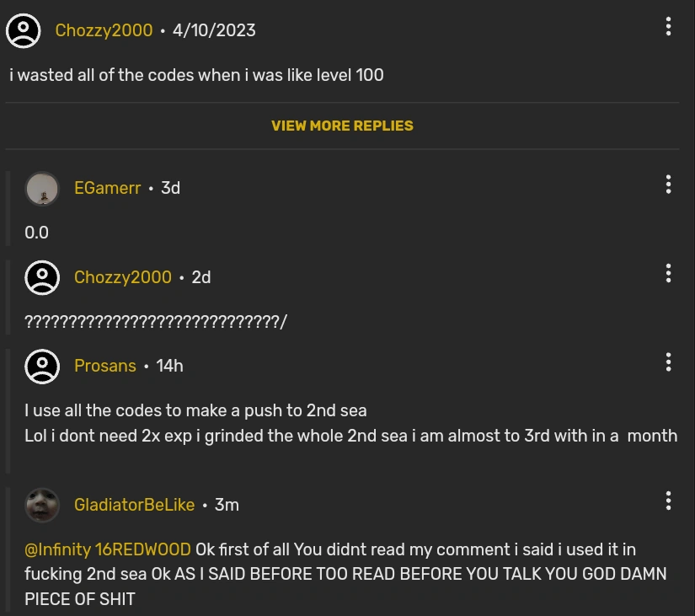The image size is (695, 616).
Task: Open the kebab menu on Prosans' comment
Action: 669,362
